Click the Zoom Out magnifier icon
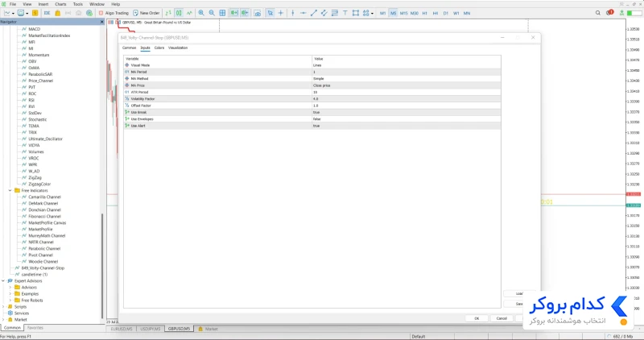 click(x=212, y=13)
